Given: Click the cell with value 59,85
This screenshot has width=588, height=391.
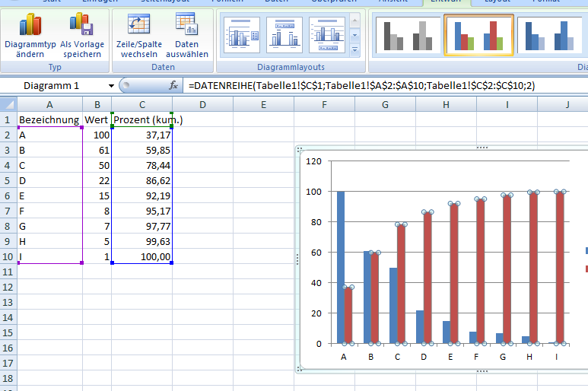Looking at the screenshot, I should coord(142,151).
